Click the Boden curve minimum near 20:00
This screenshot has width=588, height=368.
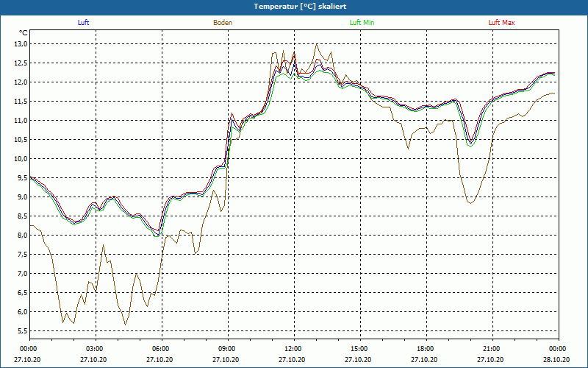[x=470, y=203]
